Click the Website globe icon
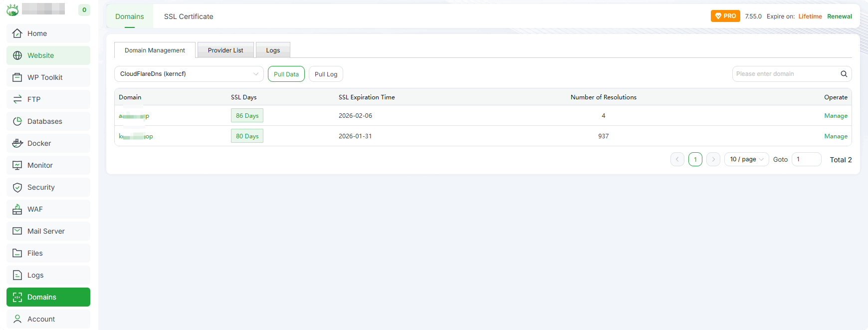 tap(17, 55)
